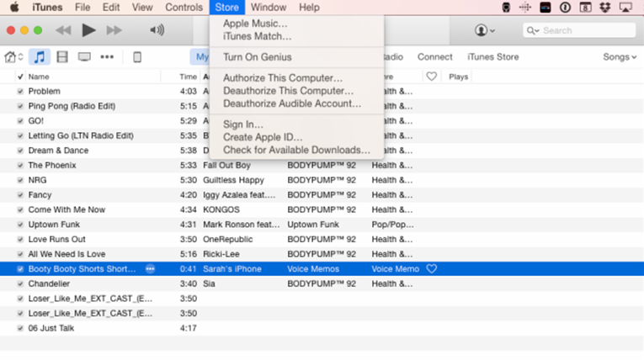Viewport: 644px width, 360px height.
Task: Uncheck the Chandelier checkbox
Action: coord(20,283)
